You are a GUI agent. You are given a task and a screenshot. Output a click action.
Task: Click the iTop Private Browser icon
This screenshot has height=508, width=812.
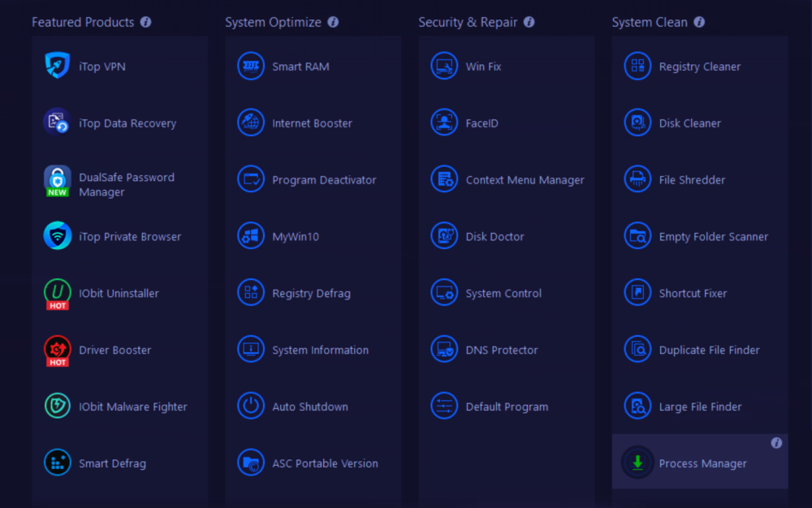(57, 236)
